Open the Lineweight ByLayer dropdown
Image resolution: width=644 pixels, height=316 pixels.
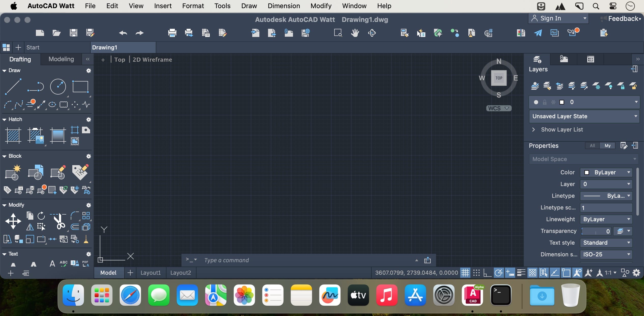[x=606, y=219]
